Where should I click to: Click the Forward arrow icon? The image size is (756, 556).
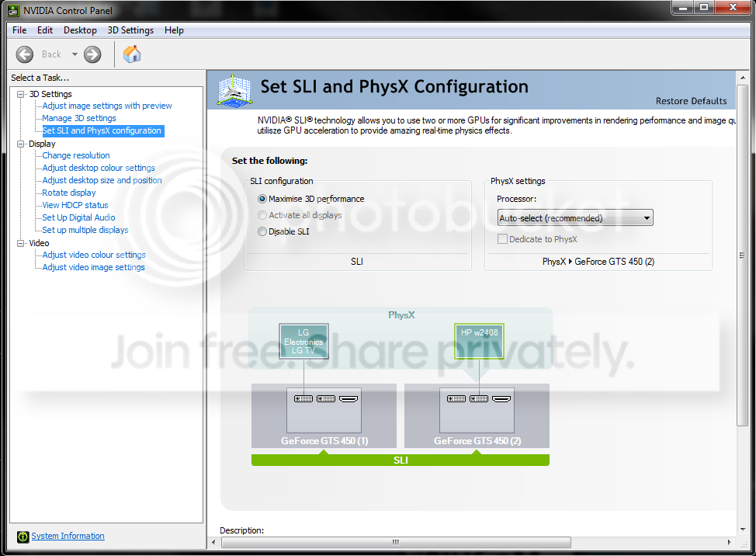click(x=92, y=54)
